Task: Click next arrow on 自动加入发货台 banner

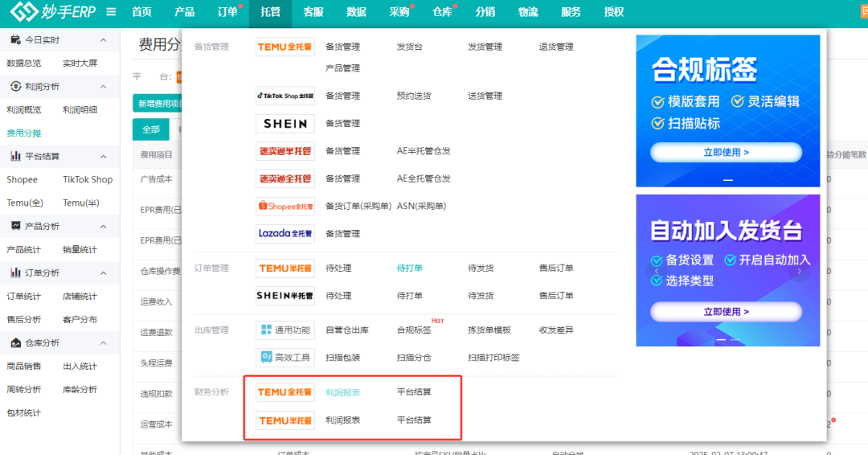Action: [x=799, y=271]
